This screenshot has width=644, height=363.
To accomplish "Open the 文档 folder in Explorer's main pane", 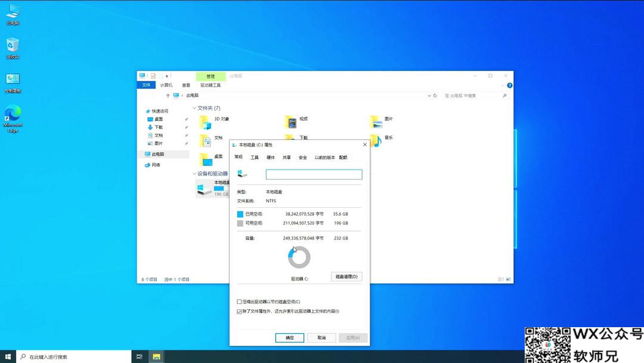I will tap(206, 140).
